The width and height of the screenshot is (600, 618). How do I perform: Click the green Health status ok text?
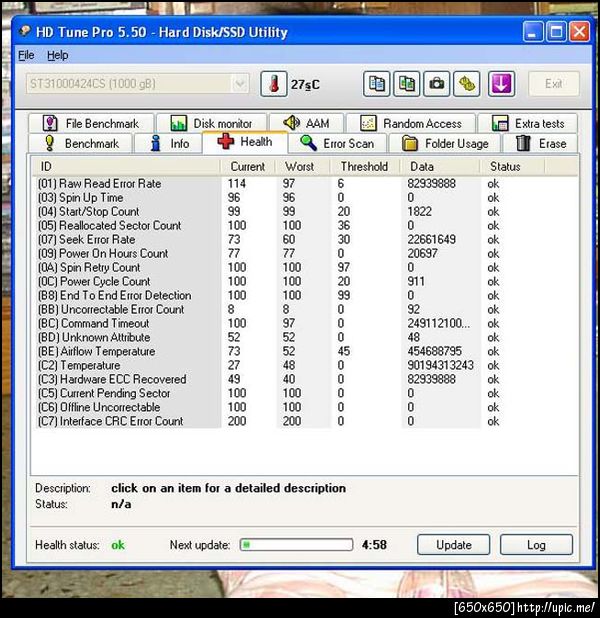pos(117,545)
